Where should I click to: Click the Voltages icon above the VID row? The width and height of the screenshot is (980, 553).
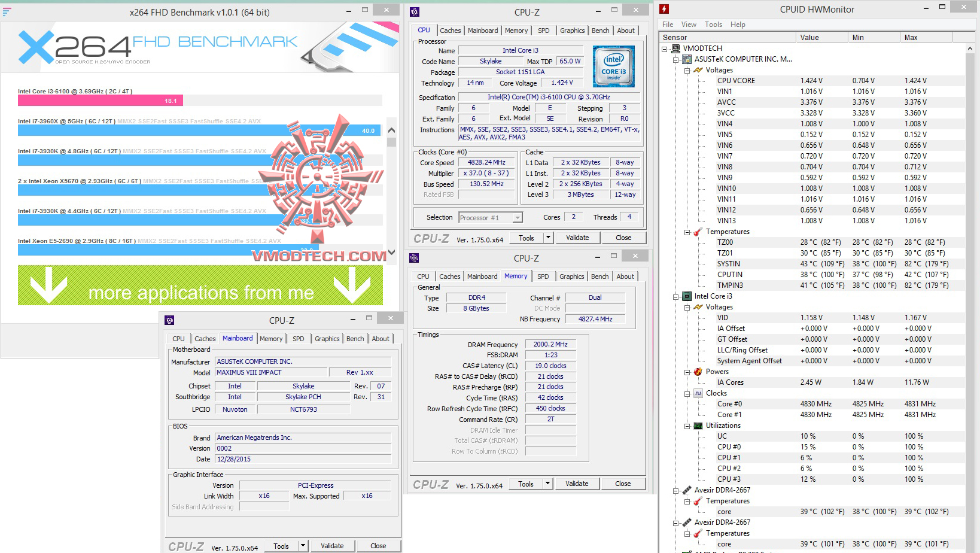point(698,307)
